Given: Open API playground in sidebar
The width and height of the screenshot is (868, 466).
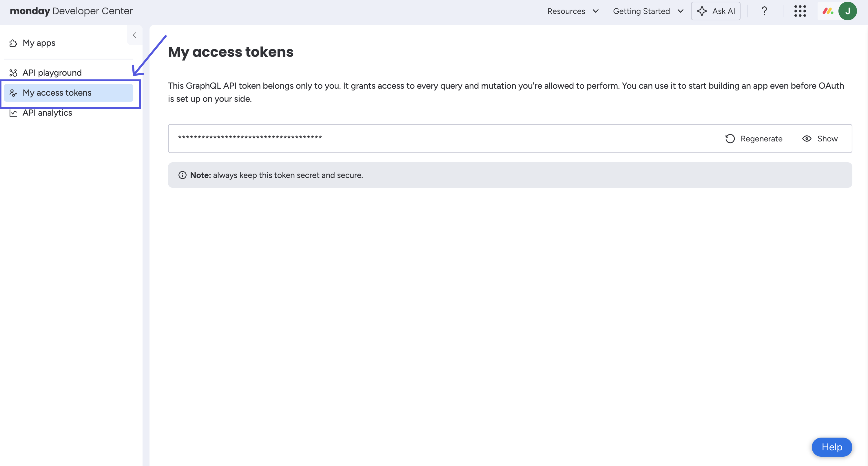Looking at the screenshot, I should tap(68, 72).
